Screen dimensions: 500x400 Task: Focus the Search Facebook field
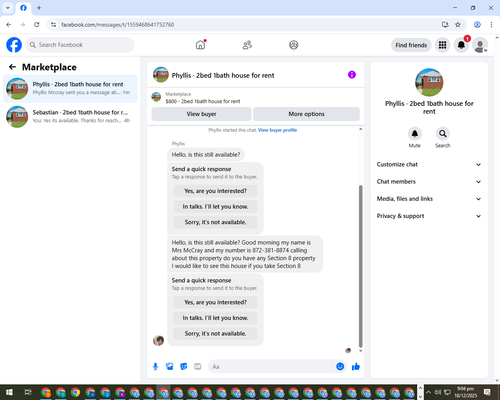[x=80, y=45]
